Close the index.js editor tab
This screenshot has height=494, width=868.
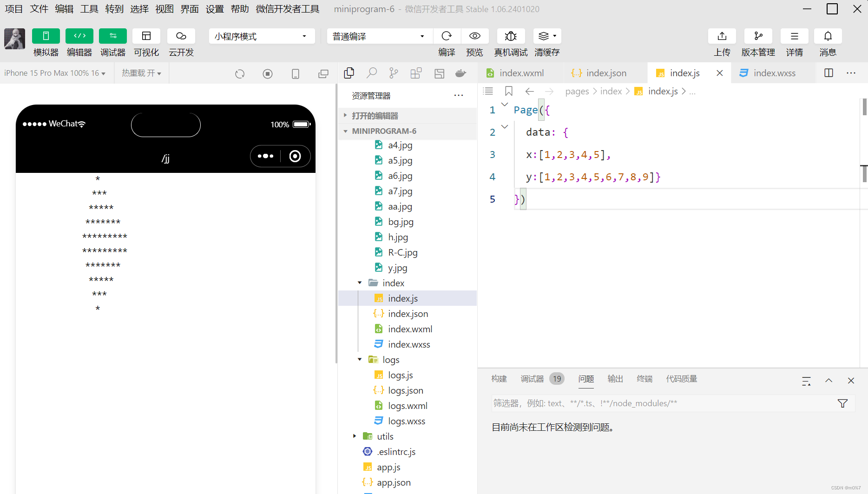pyautogui.click(x=720, y=73)
